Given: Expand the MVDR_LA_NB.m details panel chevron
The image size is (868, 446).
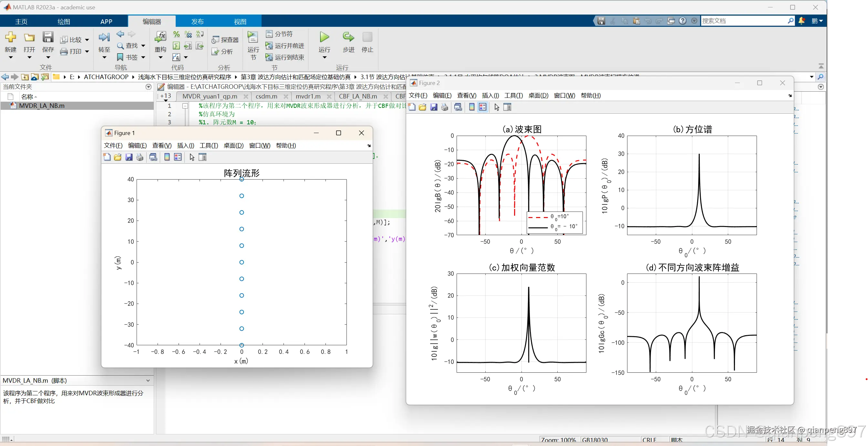Looking at the screenshot, I should click(x=148, y=380).
